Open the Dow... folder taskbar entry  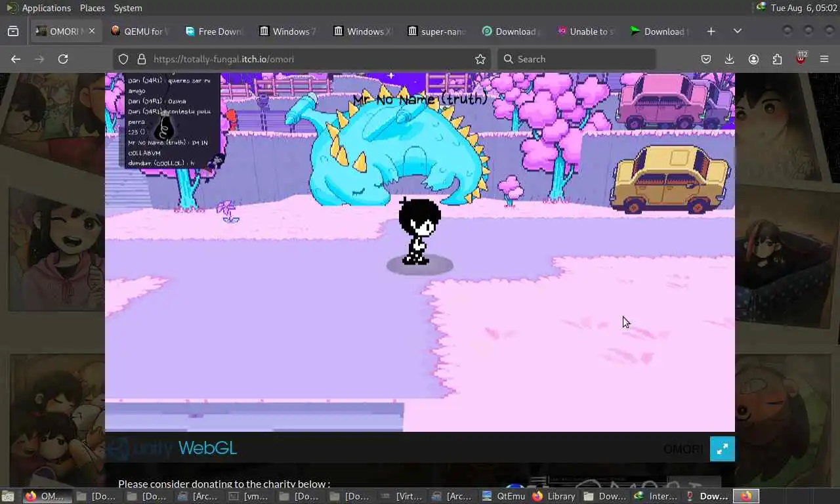point(604,496)
